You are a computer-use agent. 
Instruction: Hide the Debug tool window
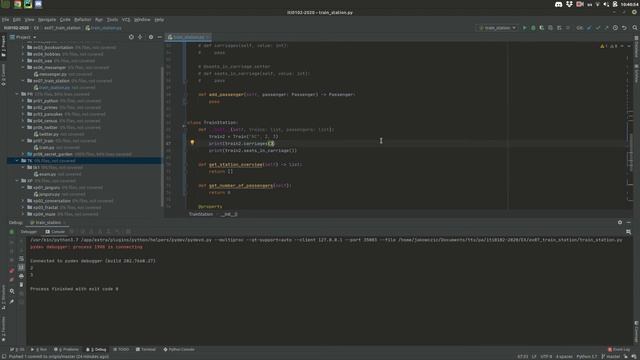(629, 222)
